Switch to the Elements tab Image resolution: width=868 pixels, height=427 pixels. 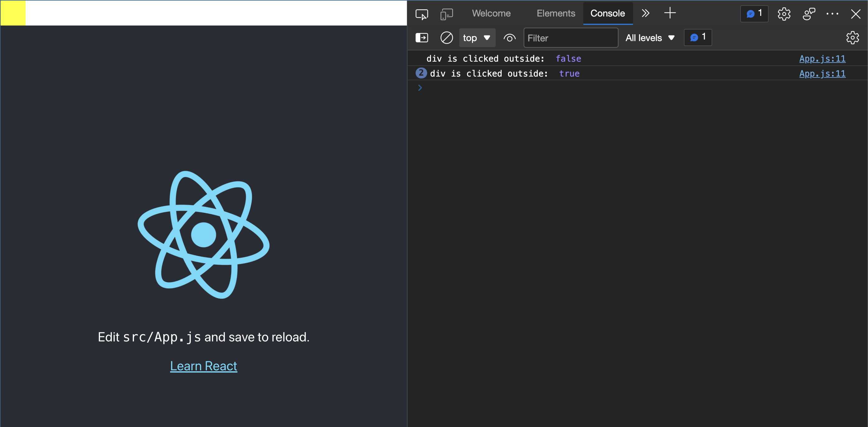[556, 13]
